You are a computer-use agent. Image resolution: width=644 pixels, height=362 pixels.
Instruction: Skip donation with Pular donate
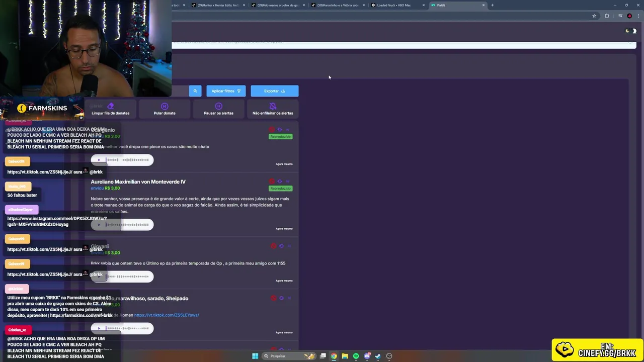165,109
